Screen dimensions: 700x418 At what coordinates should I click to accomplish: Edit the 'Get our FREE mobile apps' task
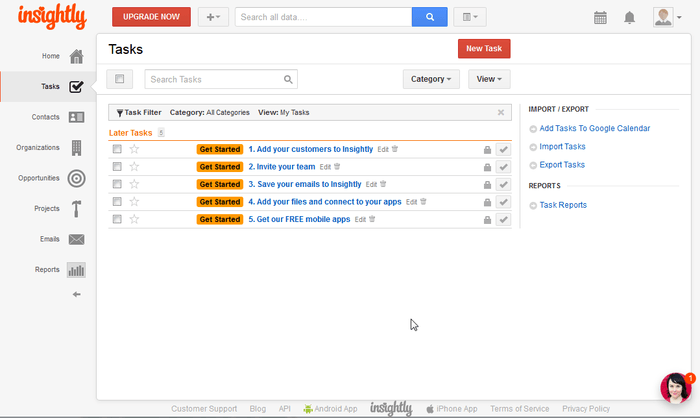360,220
